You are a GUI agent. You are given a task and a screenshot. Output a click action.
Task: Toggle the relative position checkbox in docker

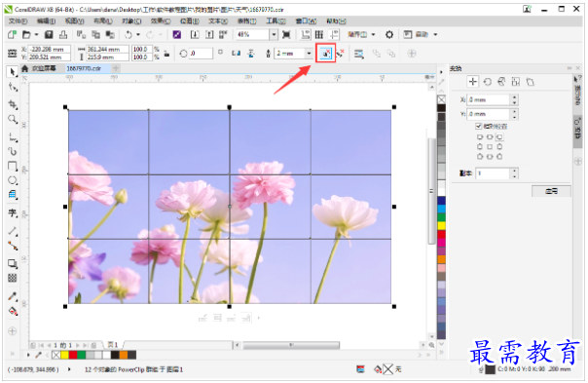[478, 126]
